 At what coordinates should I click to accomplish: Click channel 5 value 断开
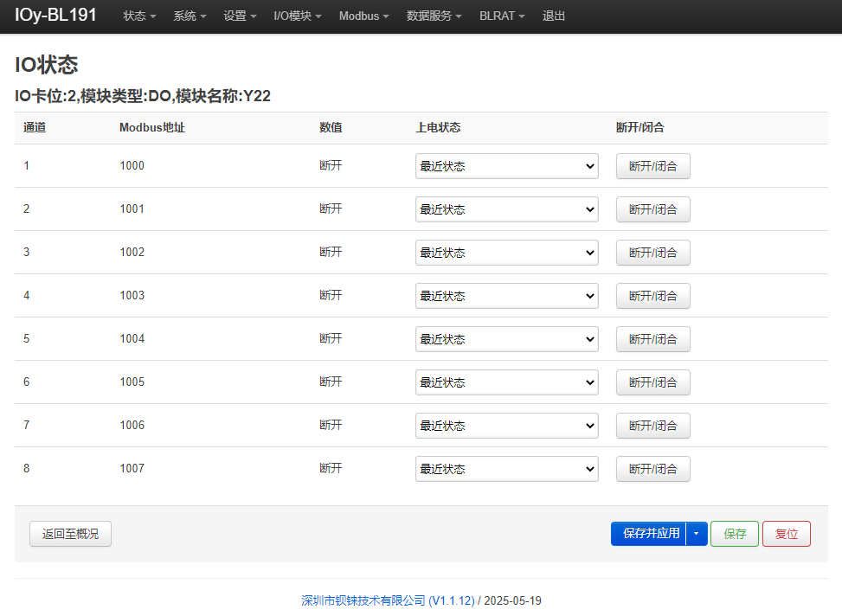pos(331,338)
